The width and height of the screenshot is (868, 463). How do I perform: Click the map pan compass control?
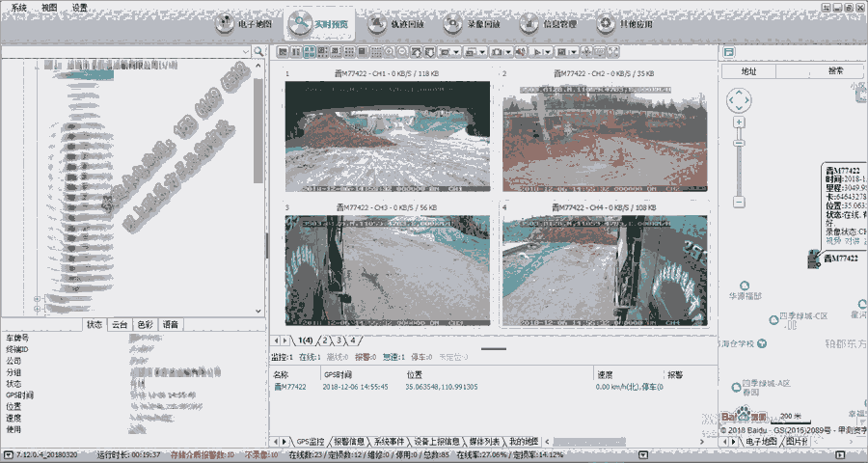point(738,100)
